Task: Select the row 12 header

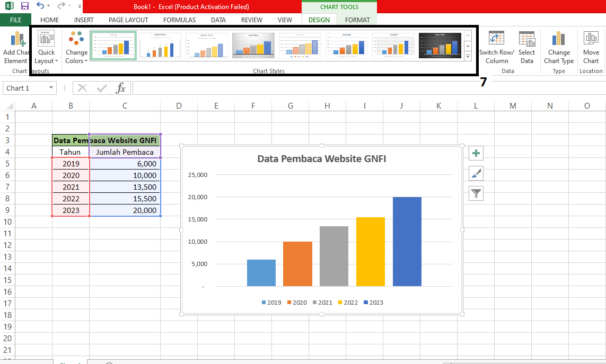Action: [7, 245]
